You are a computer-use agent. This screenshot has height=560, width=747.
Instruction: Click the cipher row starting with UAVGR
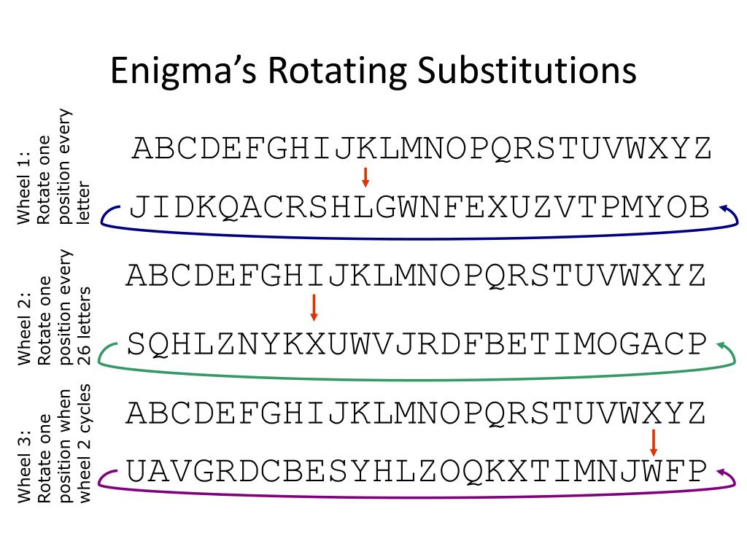click(416, 472)
